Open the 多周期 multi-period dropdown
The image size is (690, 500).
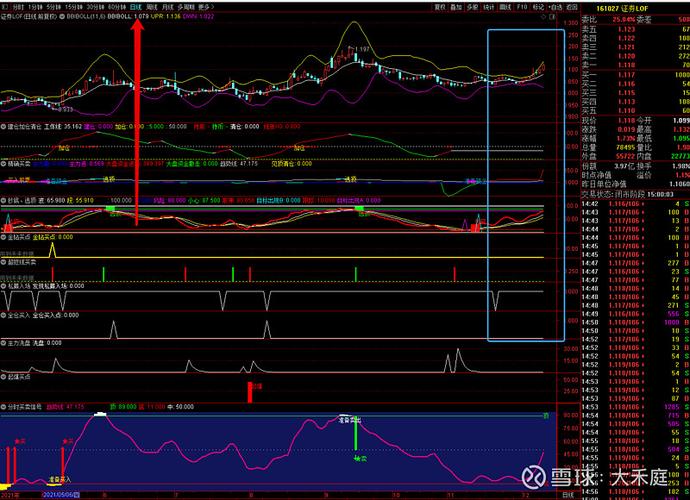(x=187, y=5)
